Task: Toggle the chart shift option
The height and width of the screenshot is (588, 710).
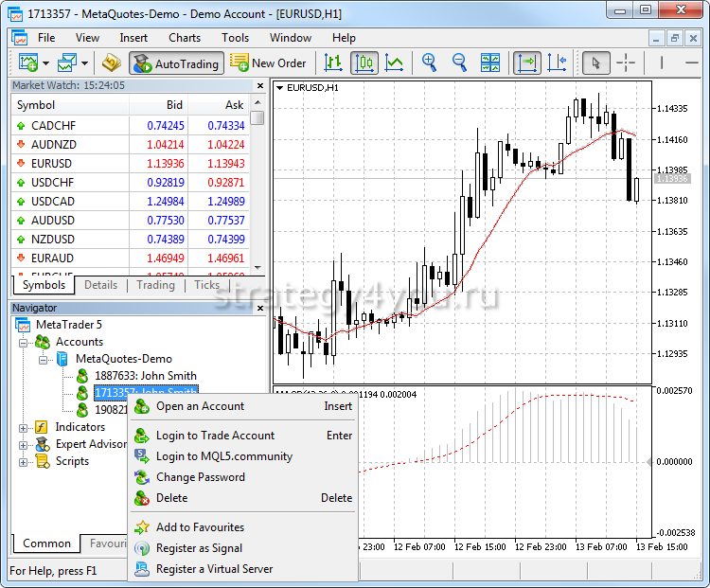Action: [x=557, y=62]
